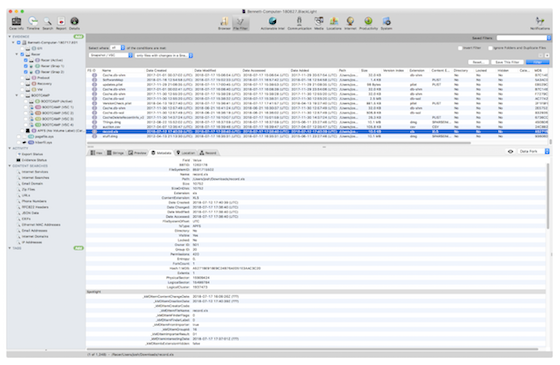Click the Add button in the Evidence header
The image size is (560, 365).
pyautogui.click(x=79, y=36)
